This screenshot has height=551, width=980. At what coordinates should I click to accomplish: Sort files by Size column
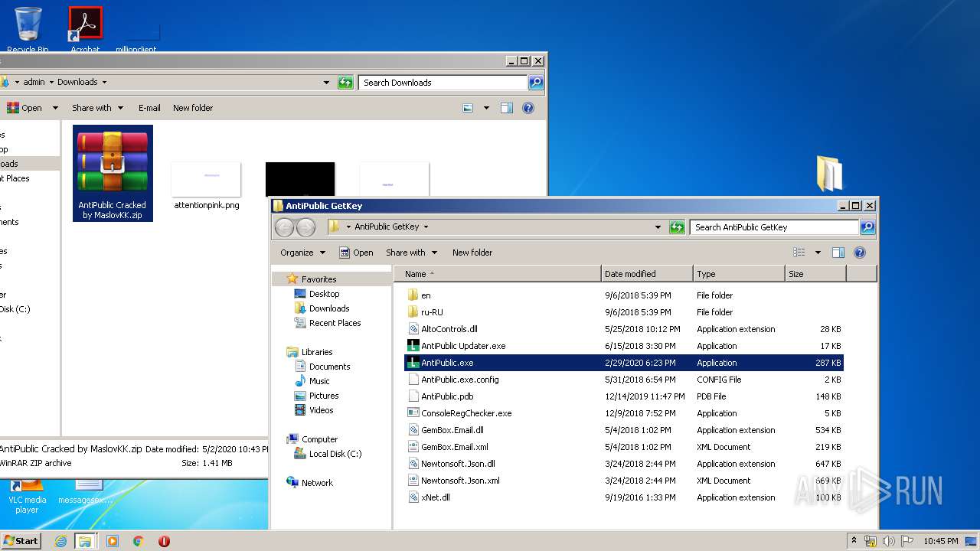(x=815, y=274)
